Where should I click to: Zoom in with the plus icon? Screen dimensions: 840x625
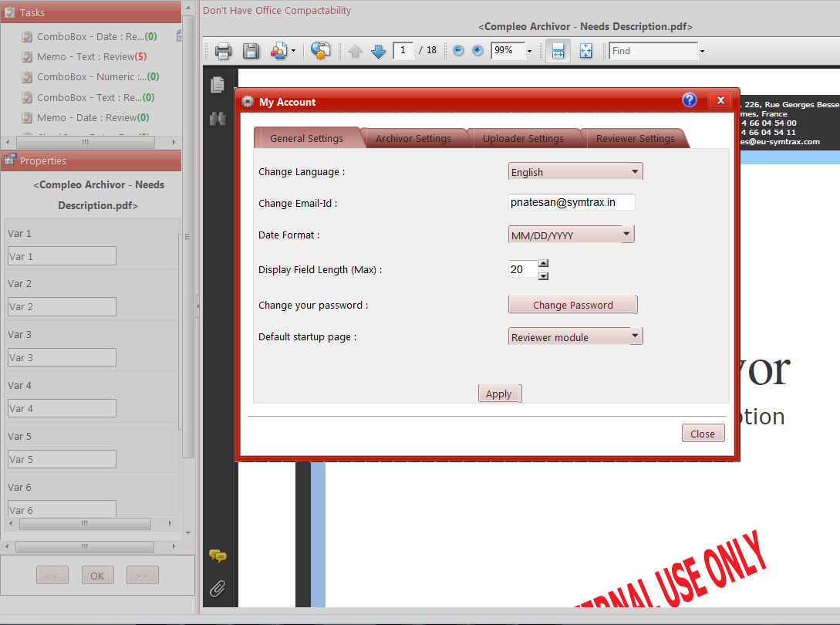point(477,50)
